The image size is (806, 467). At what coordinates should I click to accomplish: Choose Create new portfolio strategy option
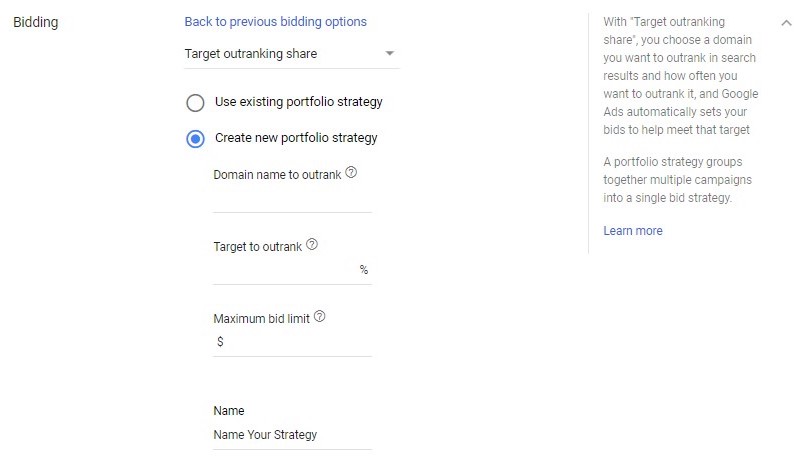[196, 138]
